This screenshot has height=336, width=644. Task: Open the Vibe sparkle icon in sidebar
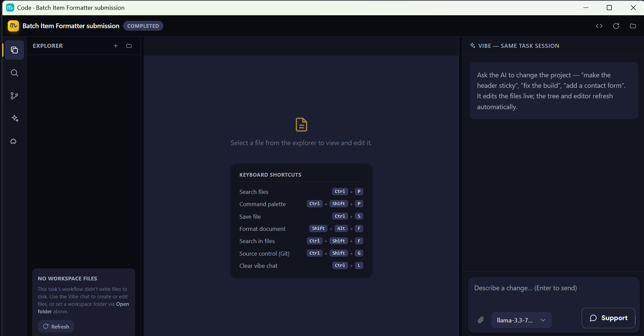14,118
